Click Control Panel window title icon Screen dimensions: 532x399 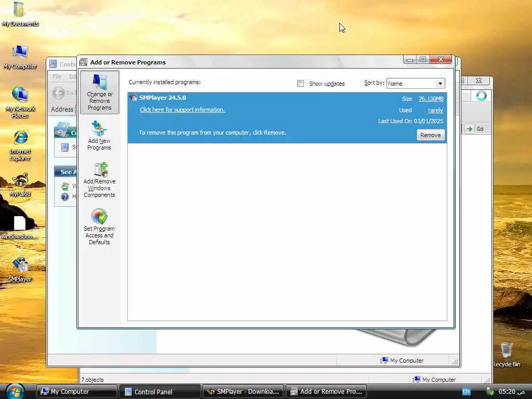tap(53, 64)
